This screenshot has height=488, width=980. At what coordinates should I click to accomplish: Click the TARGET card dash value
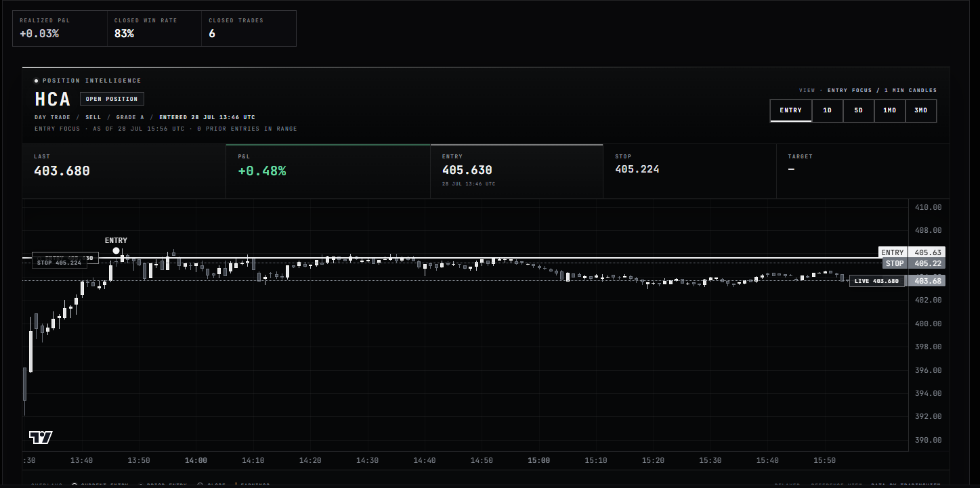791,169
